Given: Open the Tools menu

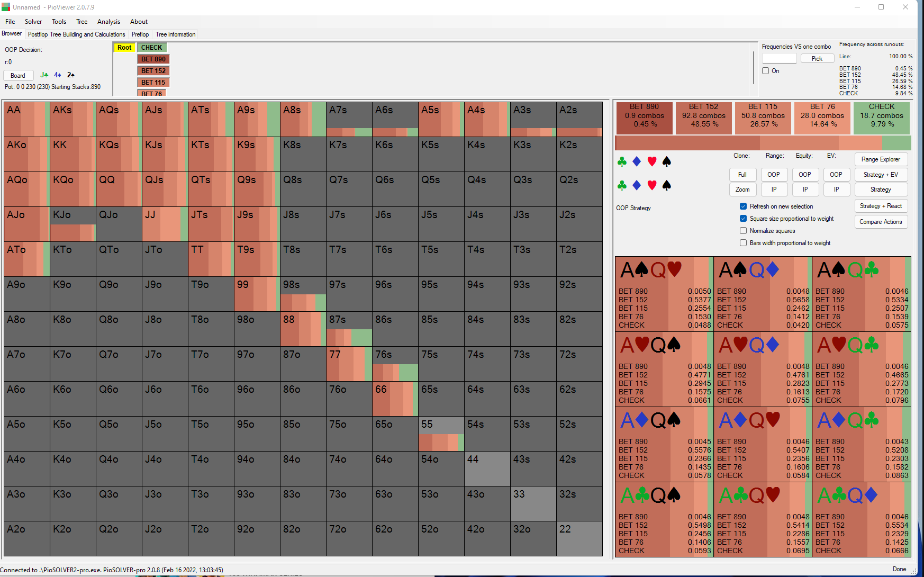Looking at the screenshot, I should tap(59, 22).
